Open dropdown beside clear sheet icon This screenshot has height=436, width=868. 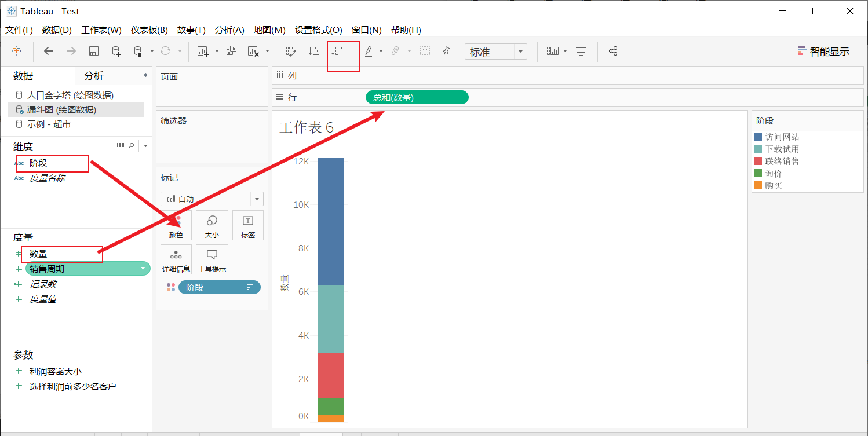(x=267, y=51)
